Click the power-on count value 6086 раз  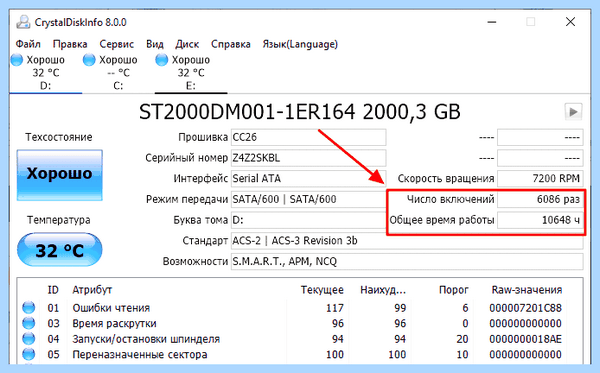click(x=540, y=199)
